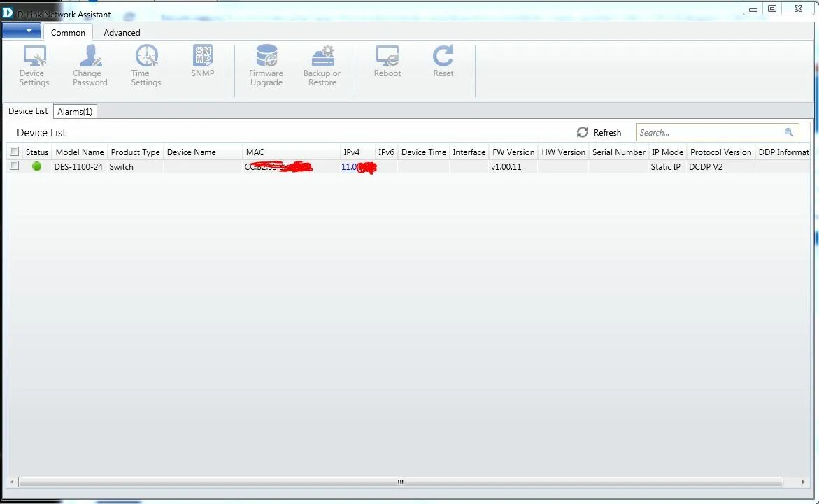819x504 pixels.
Task: Click the scrollbar right arrow
Action: coord(804,482)
